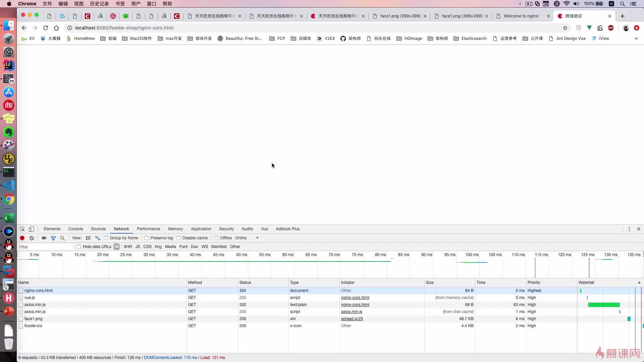Open the Online throttling dropdown
Viewport: 644px width, 362px height.
(x=247, y=238)
